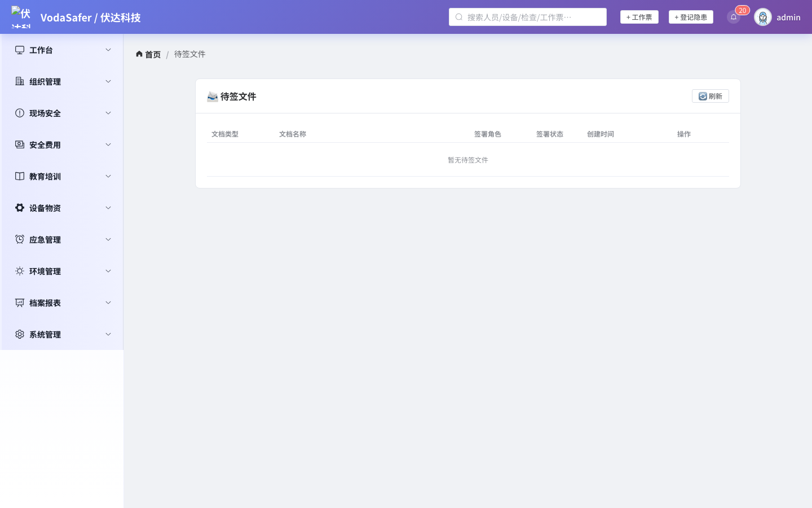Image resolution: width=812 pixels, height=508 pixels.
Task: Click the 操作 column header
Action: click(684, 134)
